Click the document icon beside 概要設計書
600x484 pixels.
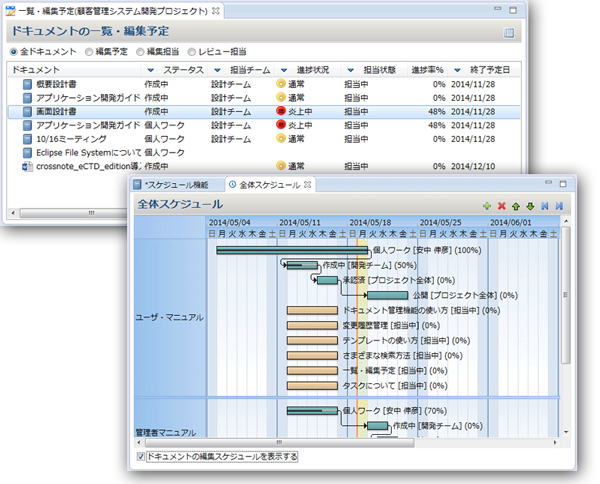27,85
